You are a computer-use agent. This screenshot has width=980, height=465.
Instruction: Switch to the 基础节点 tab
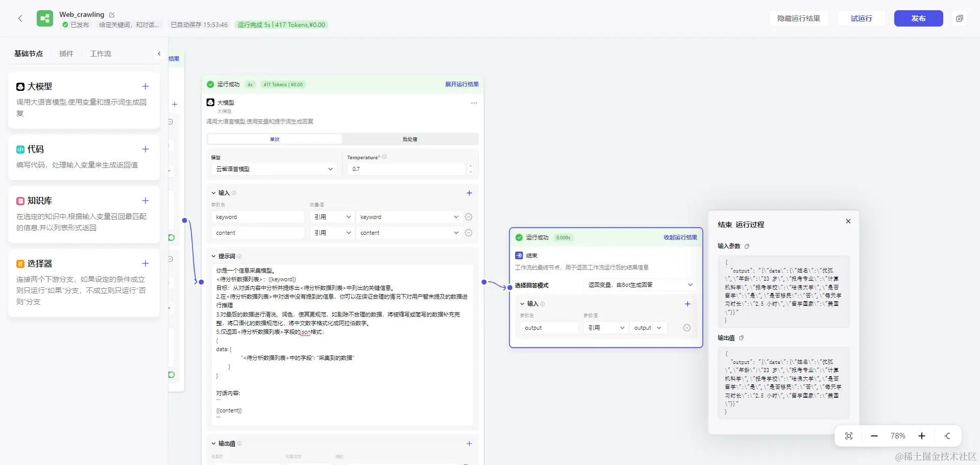29,54
